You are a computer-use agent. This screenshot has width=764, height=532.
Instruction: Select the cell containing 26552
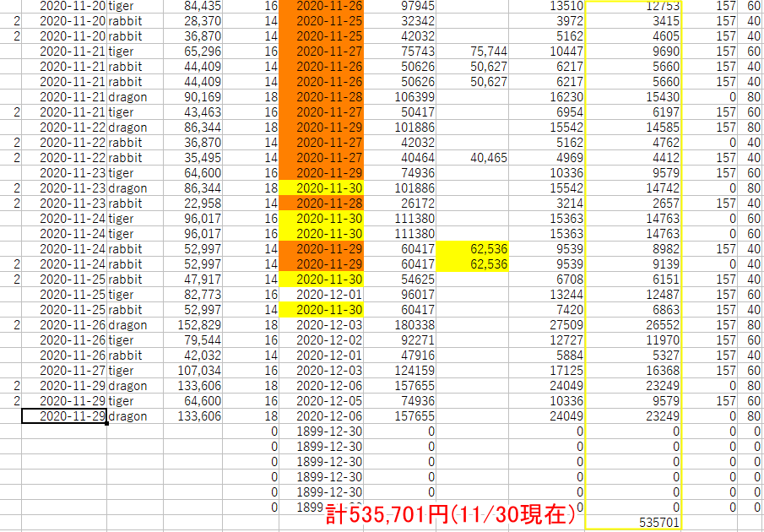633,325
